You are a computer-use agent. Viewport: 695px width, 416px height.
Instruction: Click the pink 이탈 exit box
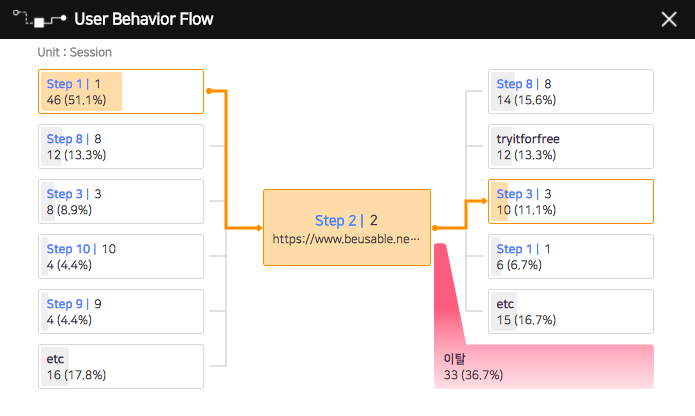(544, 366)
